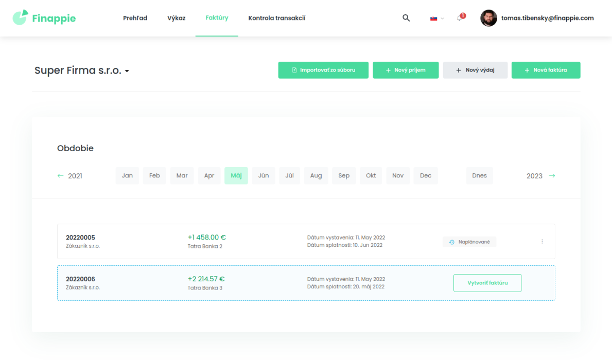Click Dátum splatnosti: 10. Jun 2022
Screen dimensions: 612x364
345,245
